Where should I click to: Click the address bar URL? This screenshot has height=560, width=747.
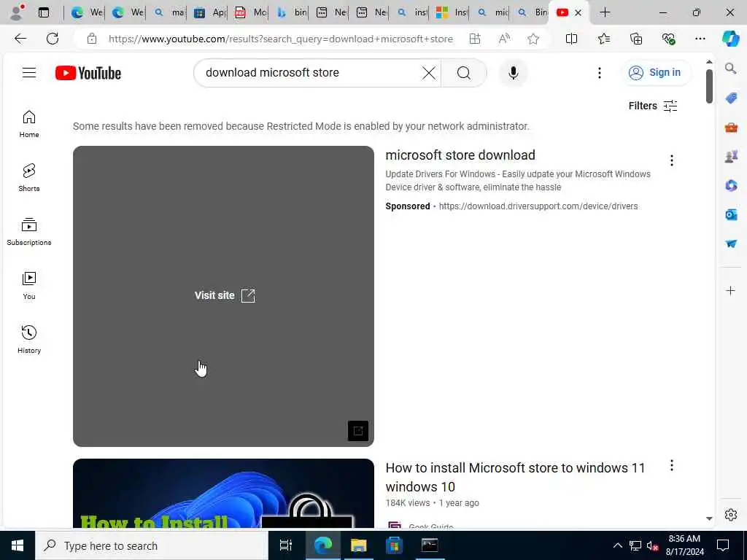(x=281, y=39)
